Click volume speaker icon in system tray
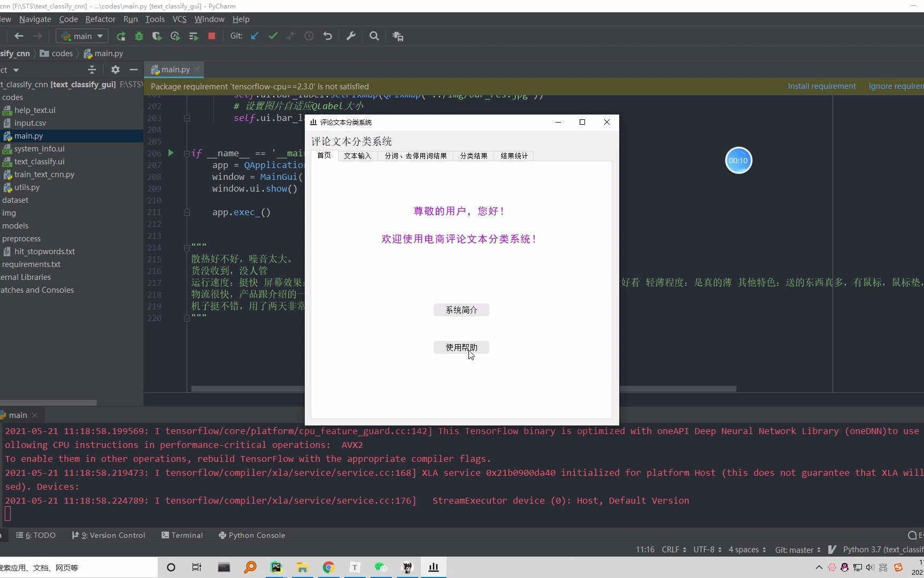This screenshot has height=578, width=924. tap(870, 567)
